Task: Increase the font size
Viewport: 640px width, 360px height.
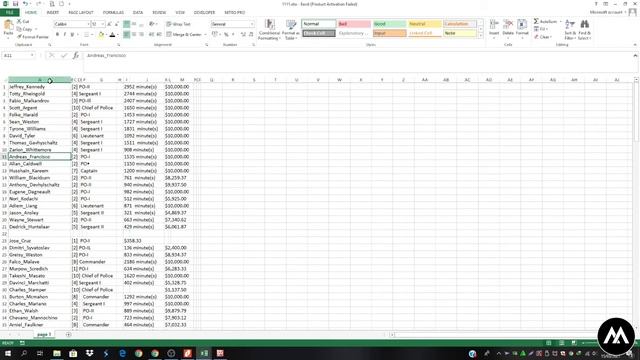Action: click(109, 24)
